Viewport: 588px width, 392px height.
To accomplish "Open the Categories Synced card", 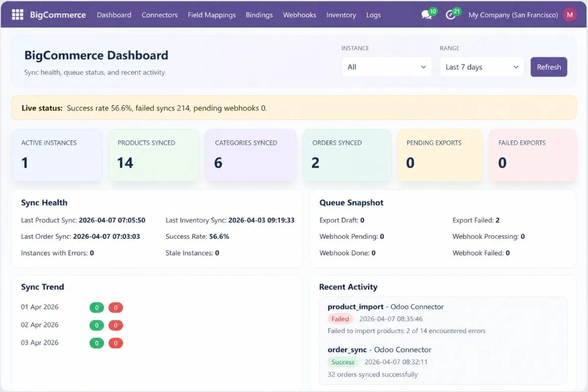I will tap(250, 155).
